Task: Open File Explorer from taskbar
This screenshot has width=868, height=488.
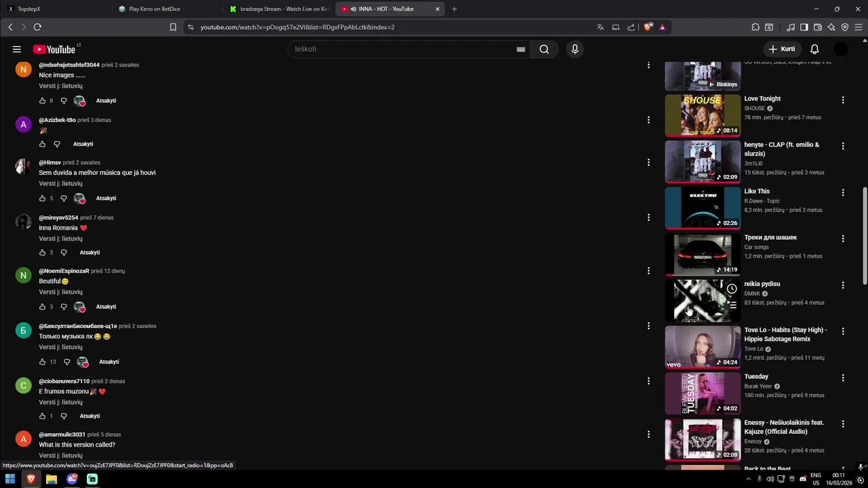Action: [x=51, y=479]
